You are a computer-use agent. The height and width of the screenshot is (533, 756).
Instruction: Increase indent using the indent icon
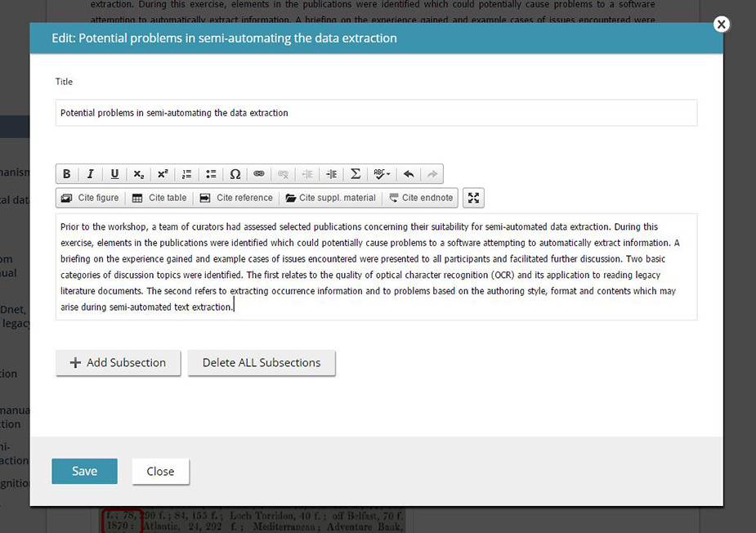tap(332, 174)
